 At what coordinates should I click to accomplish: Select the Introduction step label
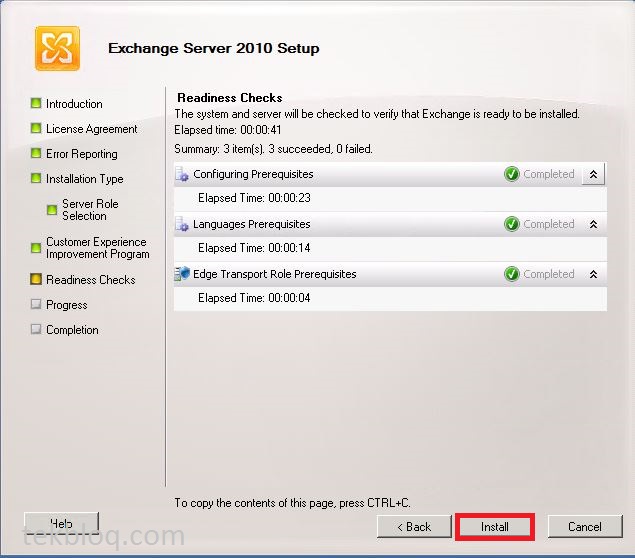74,104
